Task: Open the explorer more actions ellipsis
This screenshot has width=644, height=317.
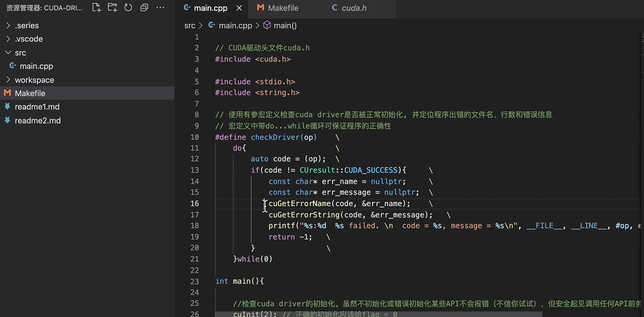Action: pyautogui.click(x=160, y=8)
